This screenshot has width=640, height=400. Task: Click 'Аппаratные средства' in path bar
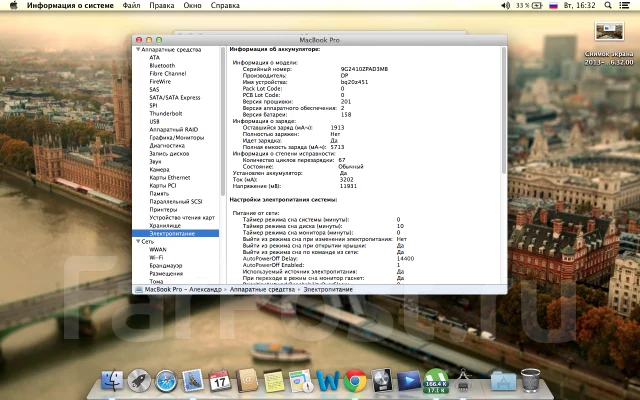click(262, 289)
